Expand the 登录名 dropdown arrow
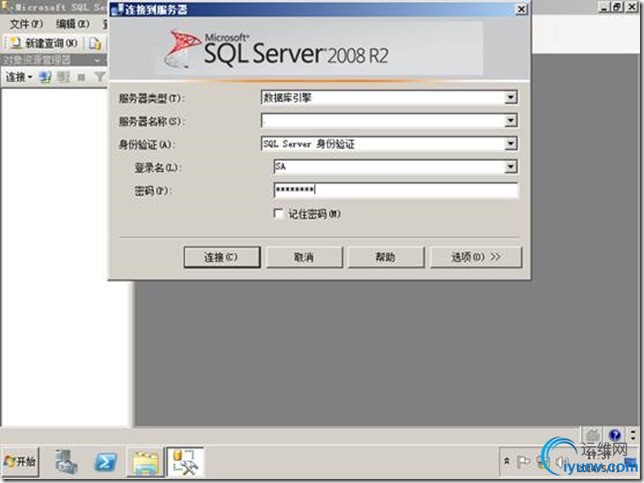The width and height of the screenshot is (644, 483). 511,166
